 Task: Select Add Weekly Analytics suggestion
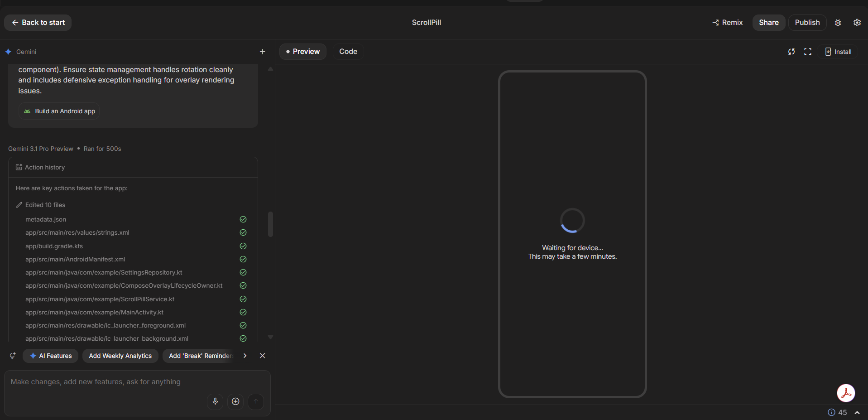[120, 356]
